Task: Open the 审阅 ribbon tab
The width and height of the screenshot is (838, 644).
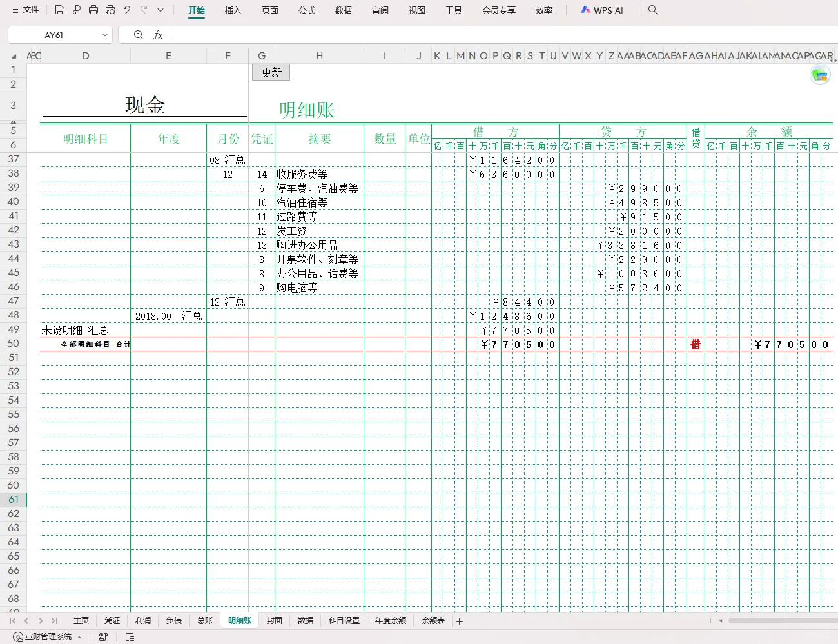Action: 380,10
